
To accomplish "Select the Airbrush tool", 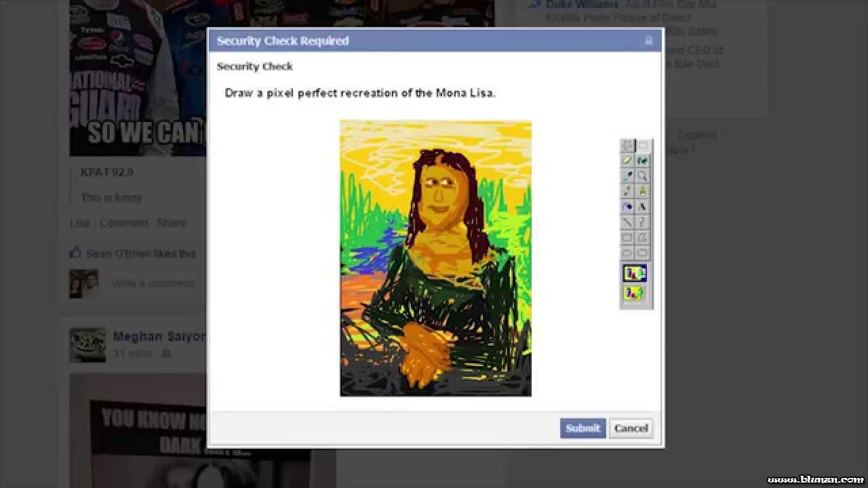I will pyautogui.click(x=627, y=207).
